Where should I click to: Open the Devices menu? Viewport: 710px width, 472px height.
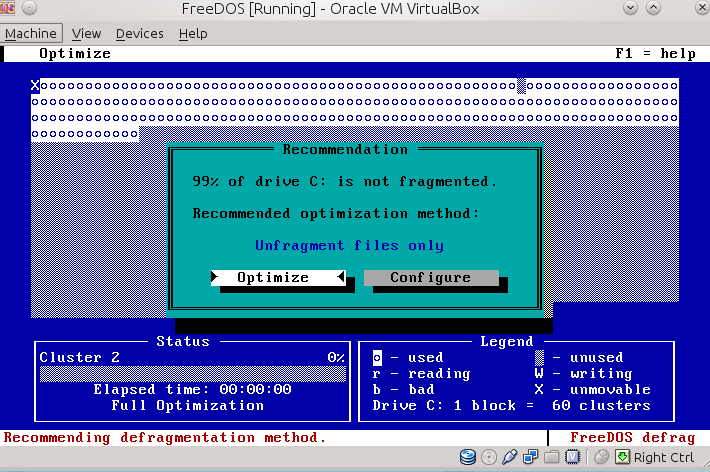click(x=139, y=34)
